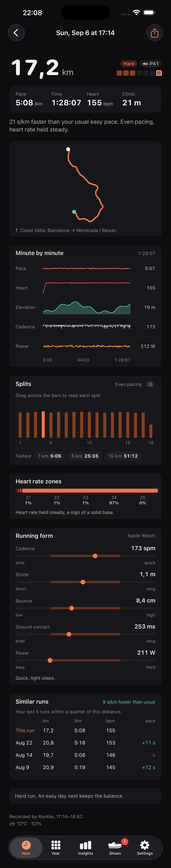The image size is (171, 868).
Task: Tap the back arrow button
Action: 16,33
